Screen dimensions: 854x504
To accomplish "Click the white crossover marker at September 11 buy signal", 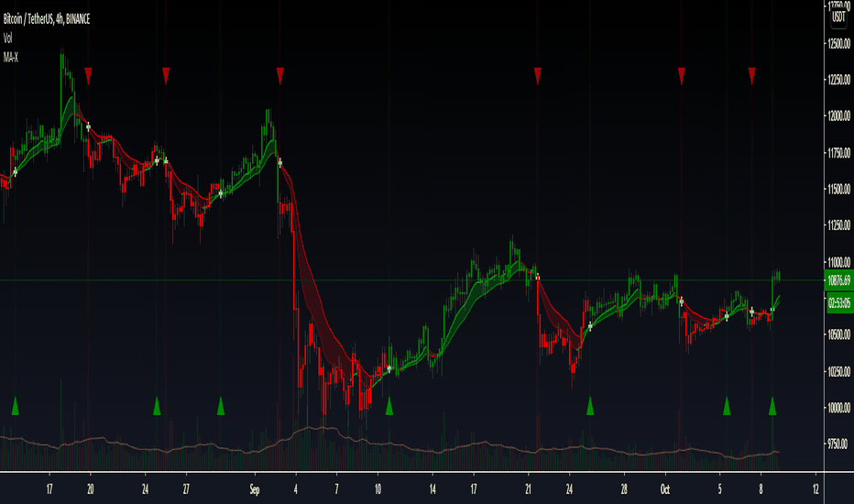I will (x=389, y=369).
